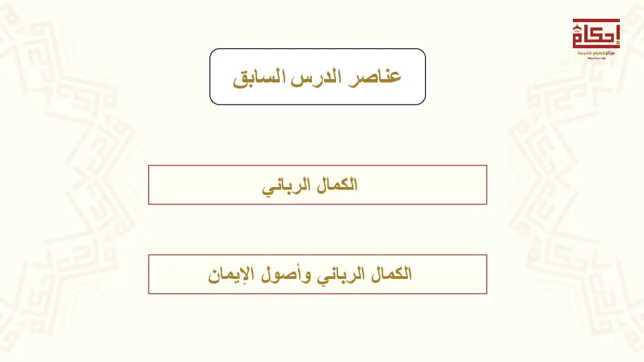Click the red Ahkam logo emblem
Viewport: 644px width, 362px height.
pyautogui.click(x=596, y=35)
